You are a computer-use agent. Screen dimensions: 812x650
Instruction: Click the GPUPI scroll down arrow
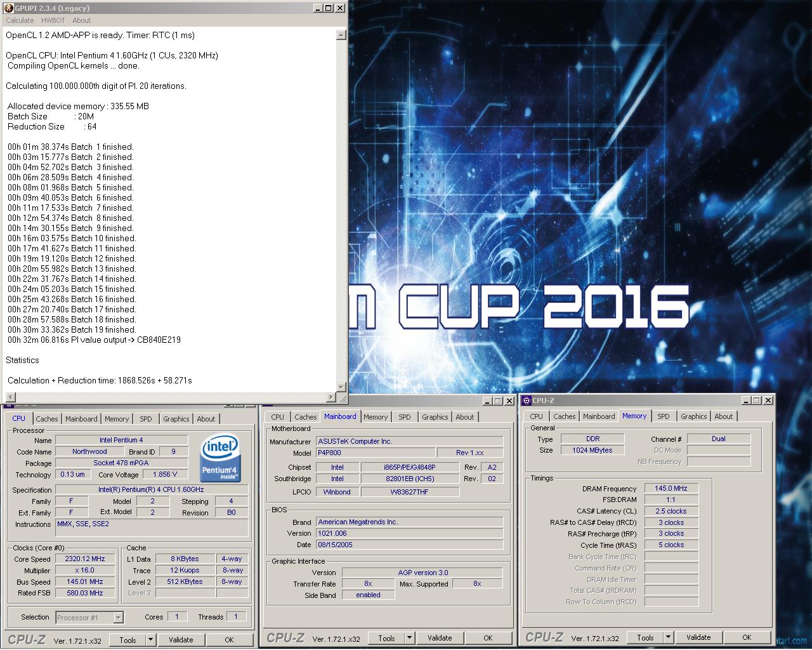click(x=341, y=387)
